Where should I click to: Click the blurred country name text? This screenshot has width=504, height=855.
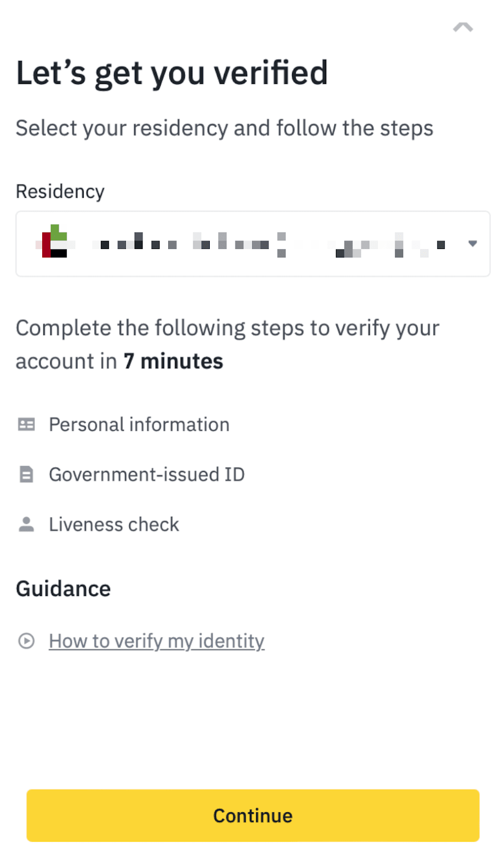coord(267,244)
